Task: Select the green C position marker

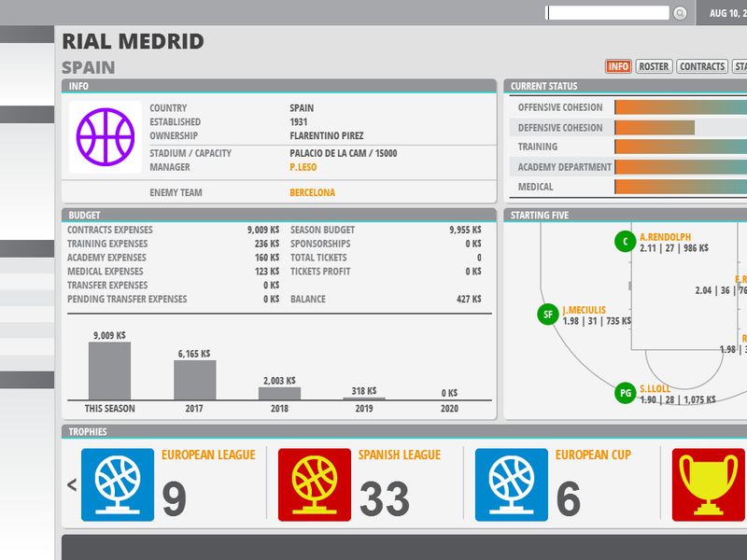Action: pos(625,242)
